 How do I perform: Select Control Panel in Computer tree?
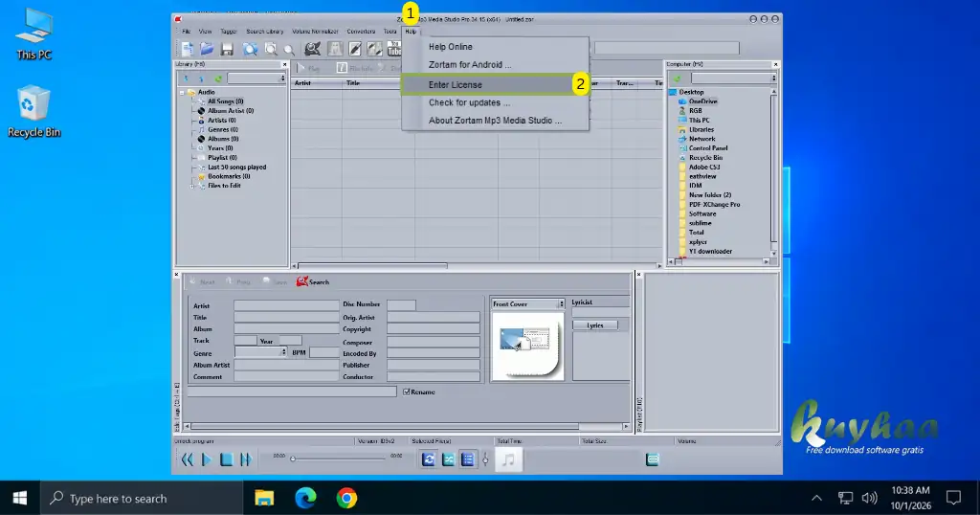point(708,148)
